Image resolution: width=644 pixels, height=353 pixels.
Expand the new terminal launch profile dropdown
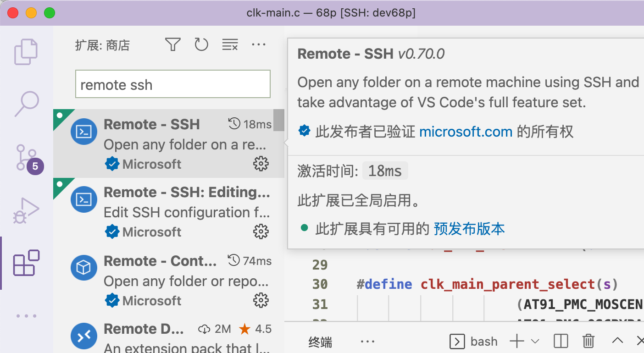(x=535, y=341)
